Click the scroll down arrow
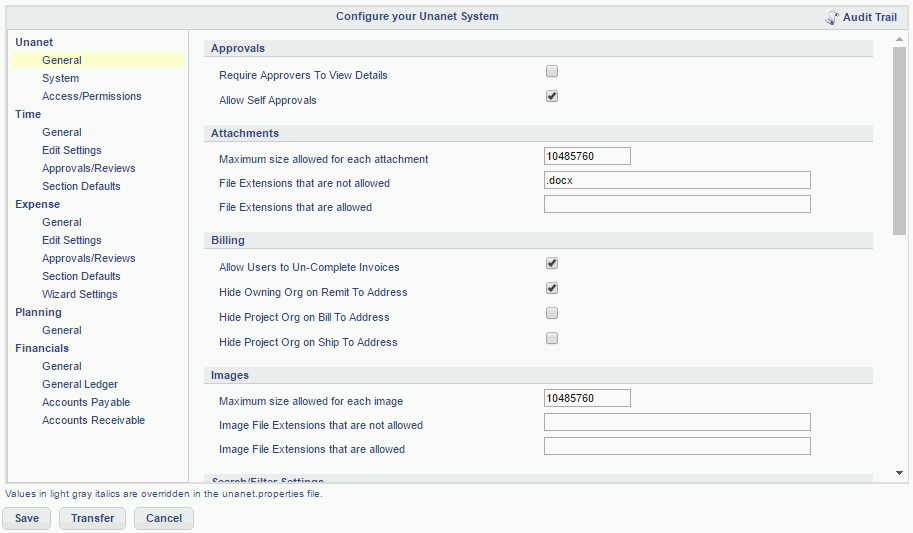 tap(900, 473)
